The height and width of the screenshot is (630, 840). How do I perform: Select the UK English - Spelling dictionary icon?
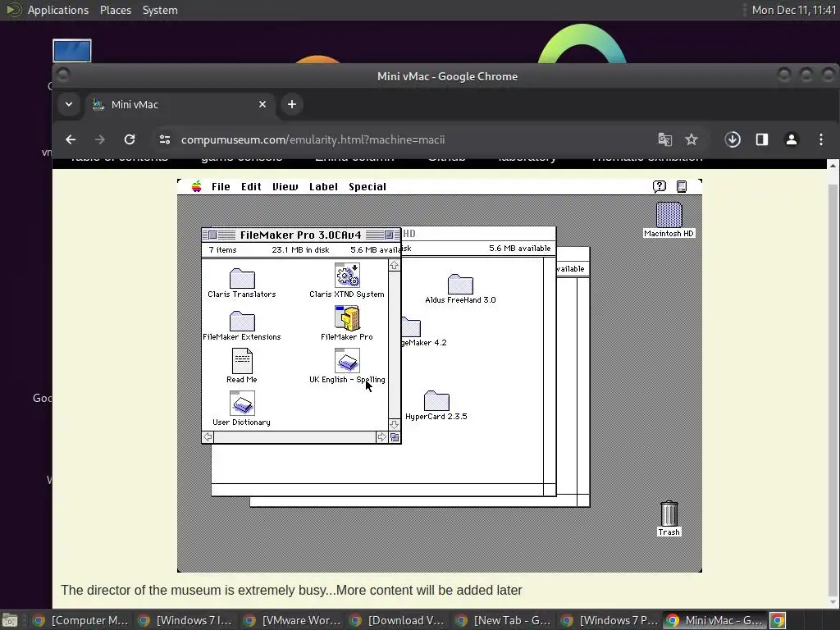347,361
